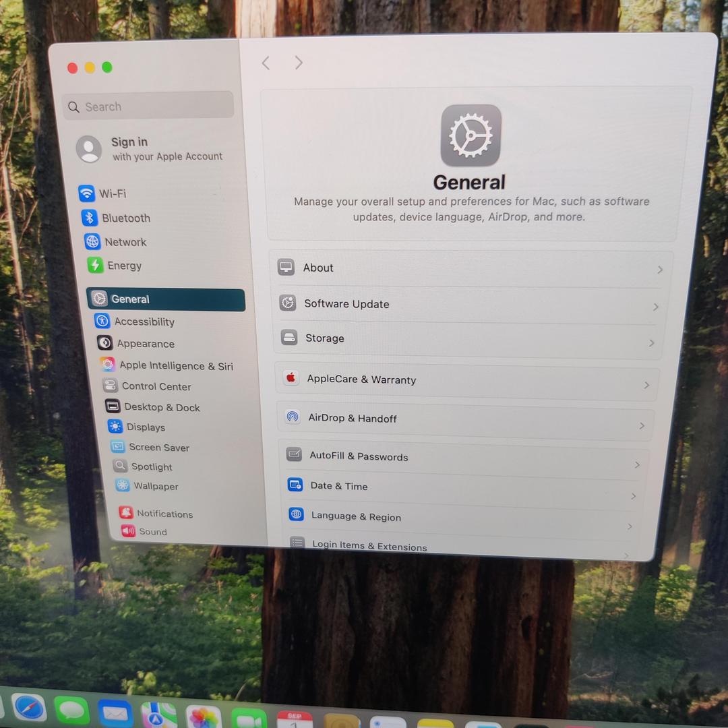
Task: Open Wallpaper settings in the sidebar
Action: coord(147,485)
